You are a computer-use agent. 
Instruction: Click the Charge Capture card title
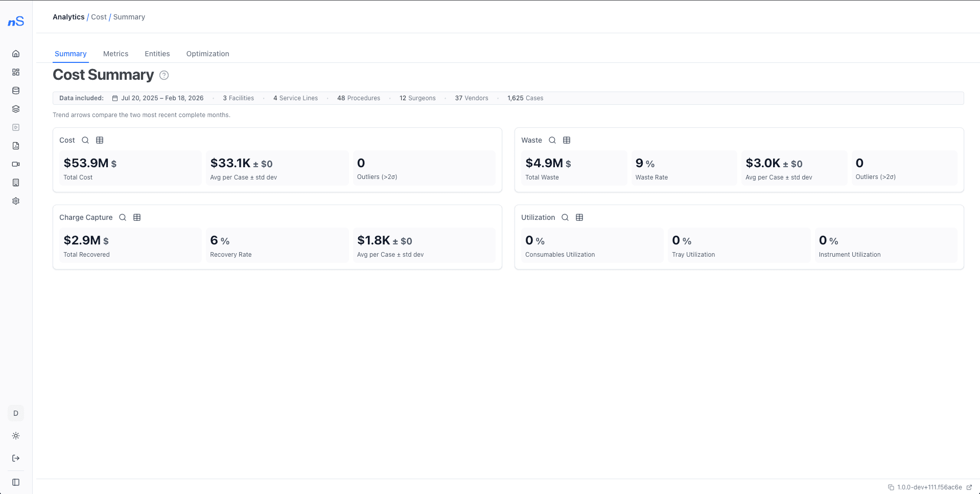point(86,217)
